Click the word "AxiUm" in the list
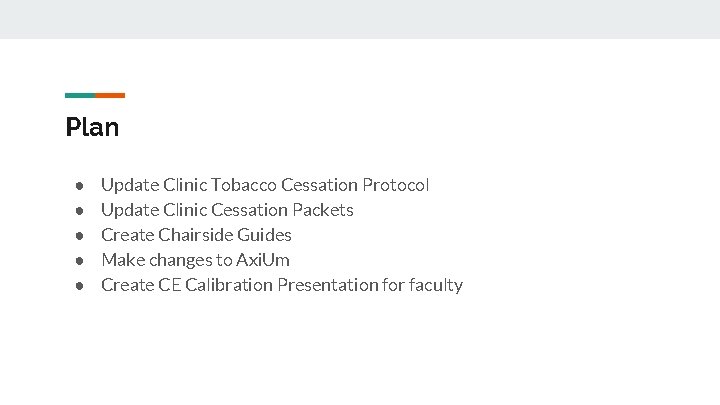 (263, 260)
